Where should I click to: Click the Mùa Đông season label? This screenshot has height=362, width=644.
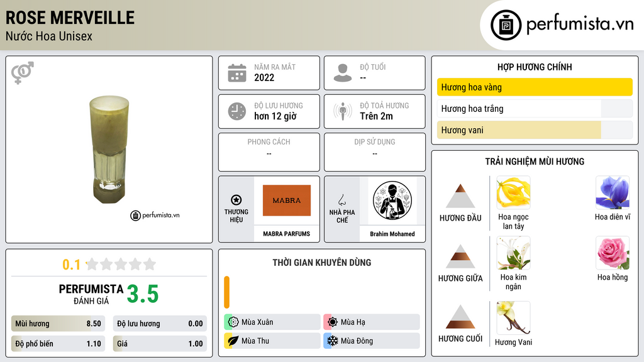pos(357,341)
